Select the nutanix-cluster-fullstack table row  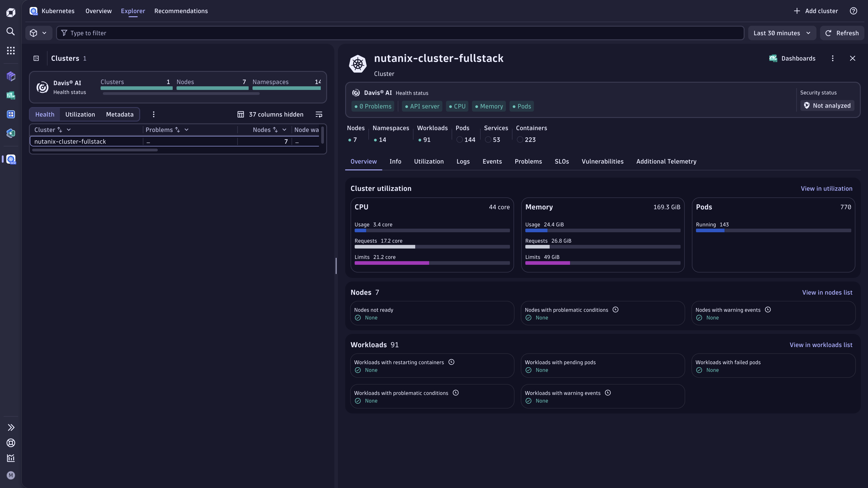pyautogui.click(x=174, y=141)
